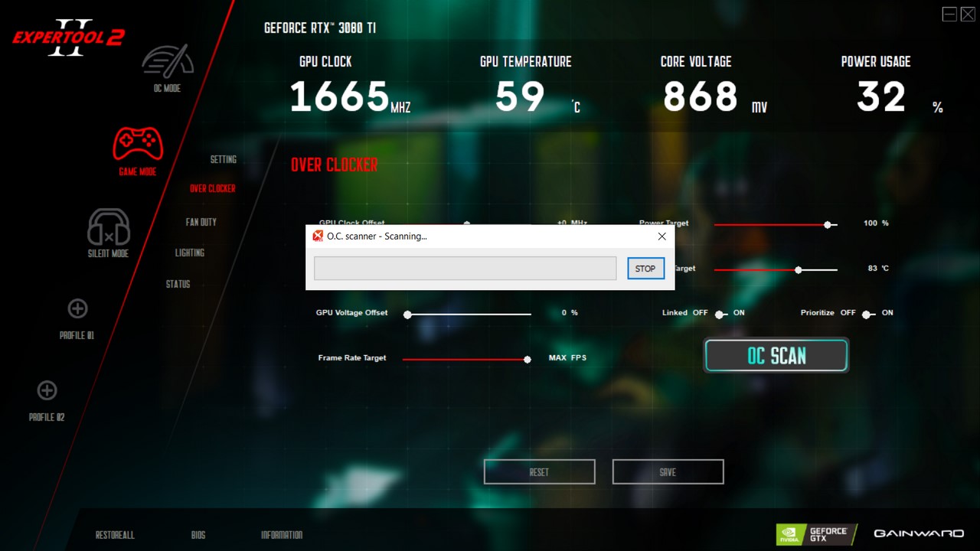This screenshot has width=980, height=551.
Task: Open the Setting submenu
Action: [x=224, y=159]
